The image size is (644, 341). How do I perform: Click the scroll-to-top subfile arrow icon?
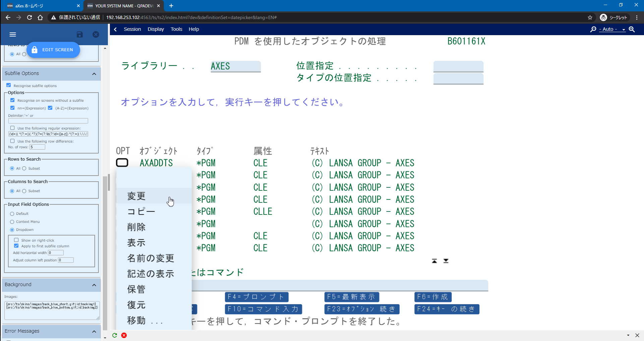[x=434, y=261]
